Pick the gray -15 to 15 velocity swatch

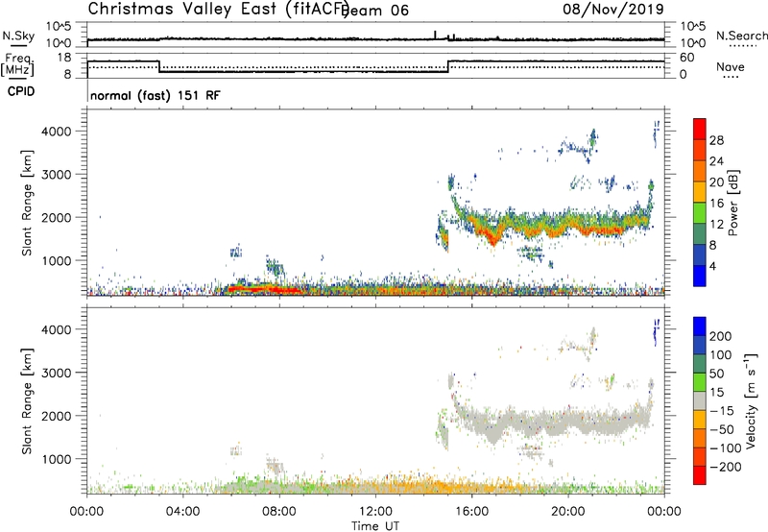point(700,400)
